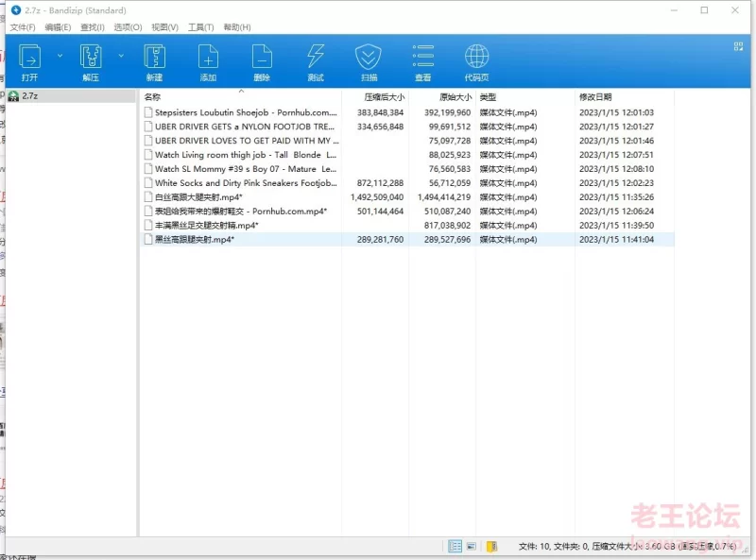Image resolution: width=756 pixels, height=560 pixels.
Task: Maximize the Bandizip window
Action: [x=704, y=10]
